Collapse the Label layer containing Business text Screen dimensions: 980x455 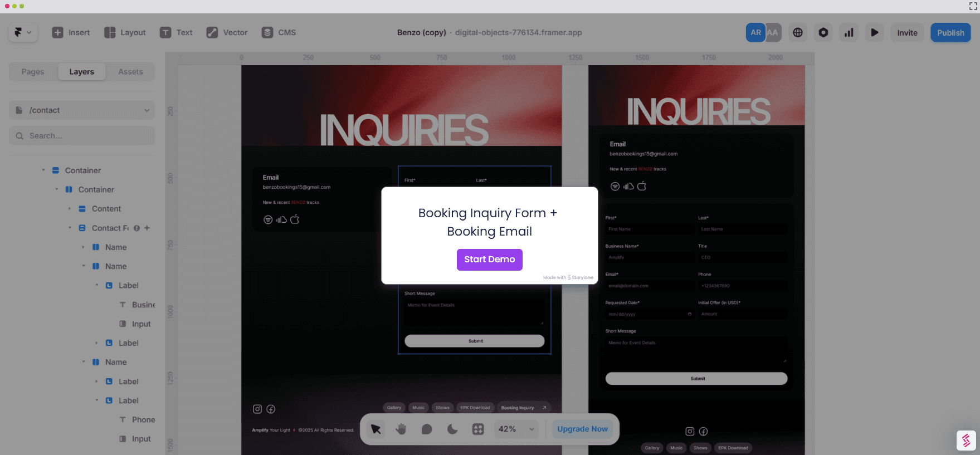(96, 285)
